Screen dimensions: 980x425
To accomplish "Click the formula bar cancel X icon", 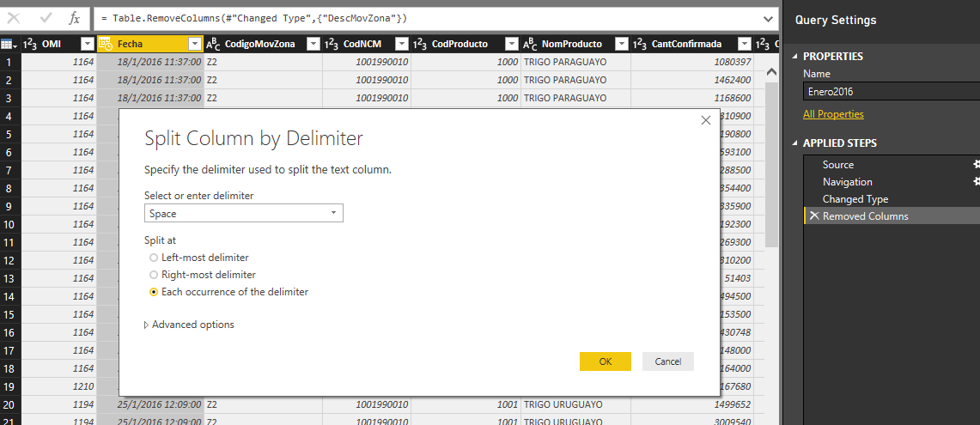I will (13, 19).
